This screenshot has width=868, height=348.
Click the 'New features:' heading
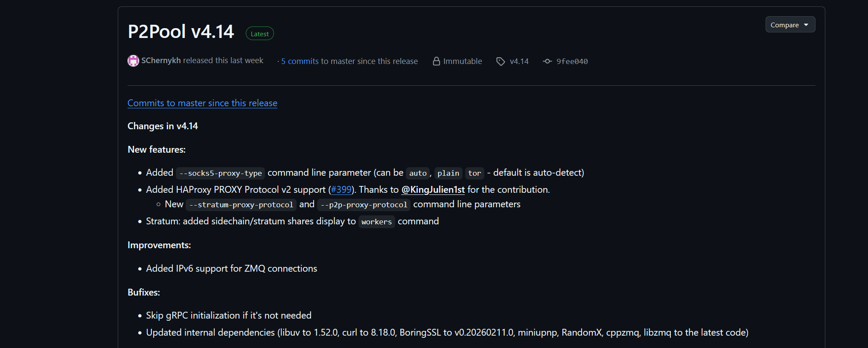(x=157, y=150)
